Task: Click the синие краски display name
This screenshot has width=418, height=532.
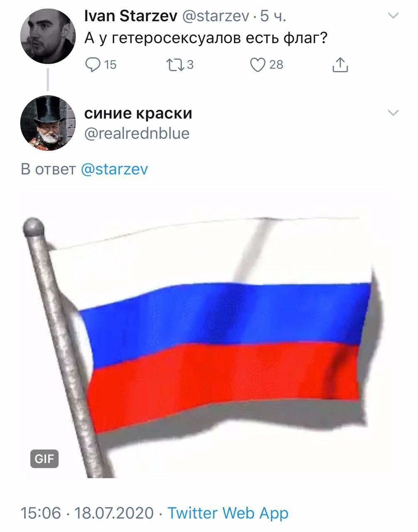Action: click(138, 113)
